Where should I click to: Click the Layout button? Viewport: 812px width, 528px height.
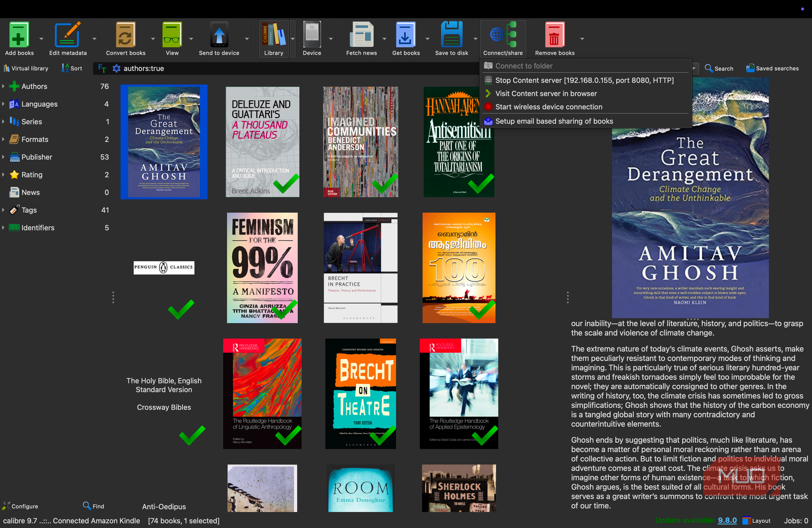tap(756, 520)
